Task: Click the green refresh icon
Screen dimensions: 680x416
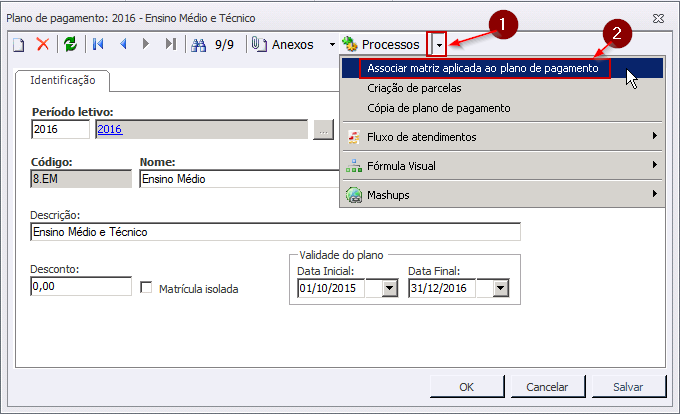Action: tap(70, 44)
